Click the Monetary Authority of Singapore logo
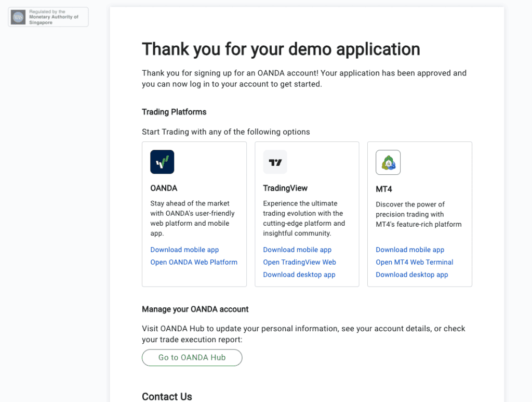532x402 pixels. (18, 17)
